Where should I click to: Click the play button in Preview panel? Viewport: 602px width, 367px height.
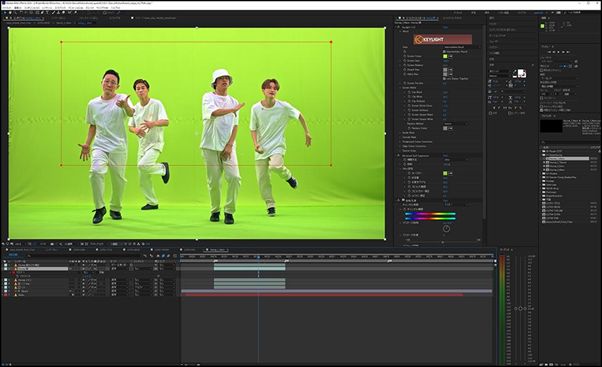point(559,52)
